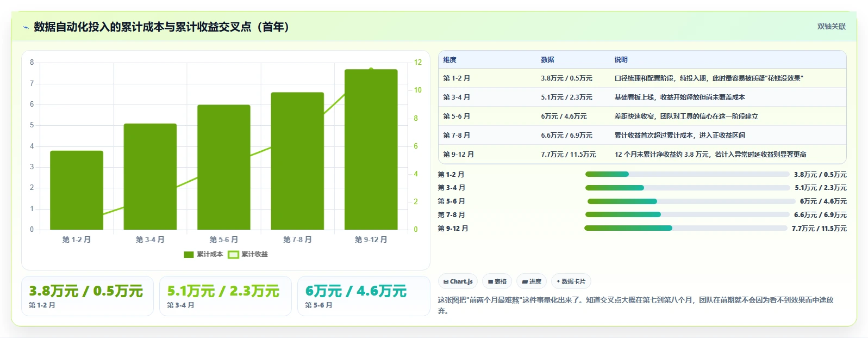Click the 双轴关联 label in the header

(x=832, y=26)
